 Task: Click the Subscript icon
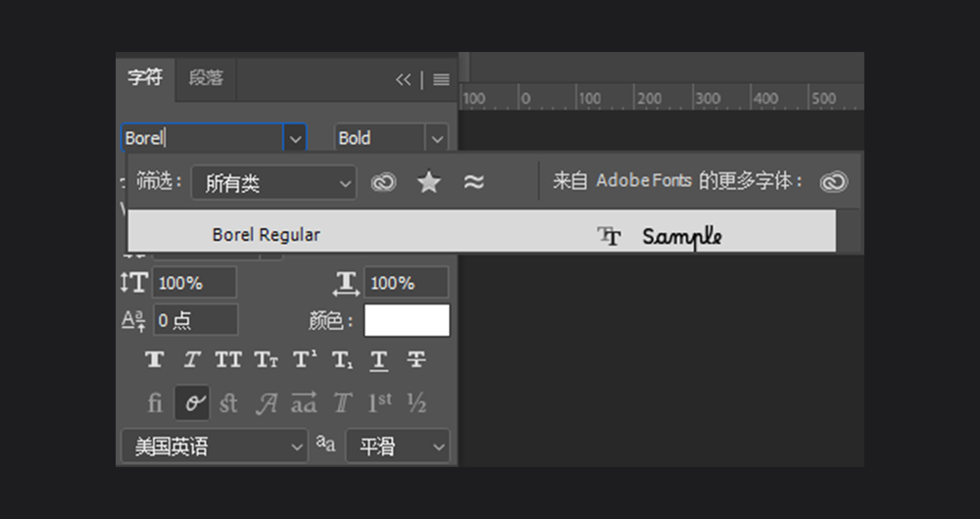[341, 360]
